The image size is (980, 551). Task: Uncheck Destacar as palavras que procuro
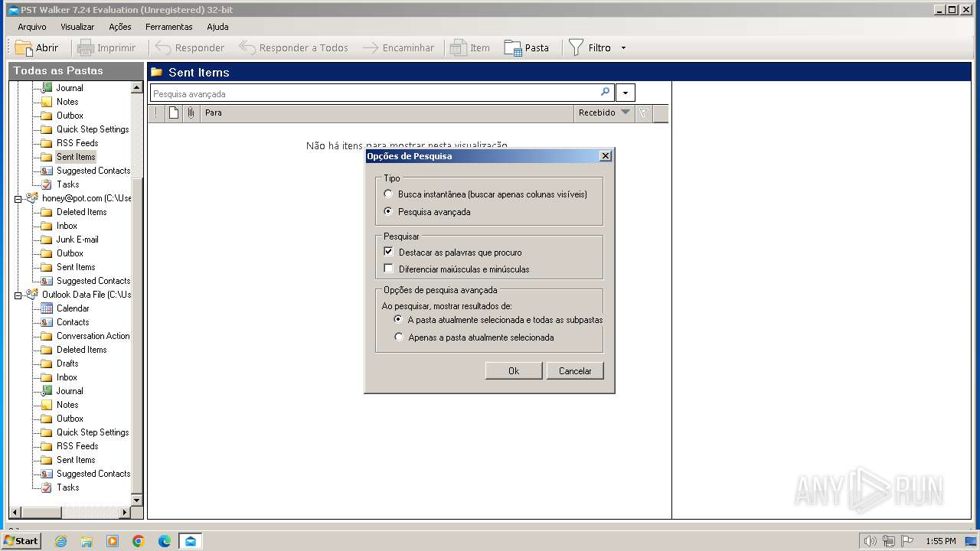point(388,252)
